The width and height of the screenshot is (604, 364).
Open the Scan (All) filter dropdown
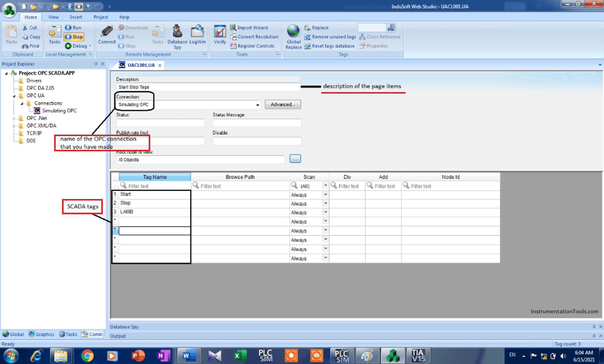coord(325,185)
